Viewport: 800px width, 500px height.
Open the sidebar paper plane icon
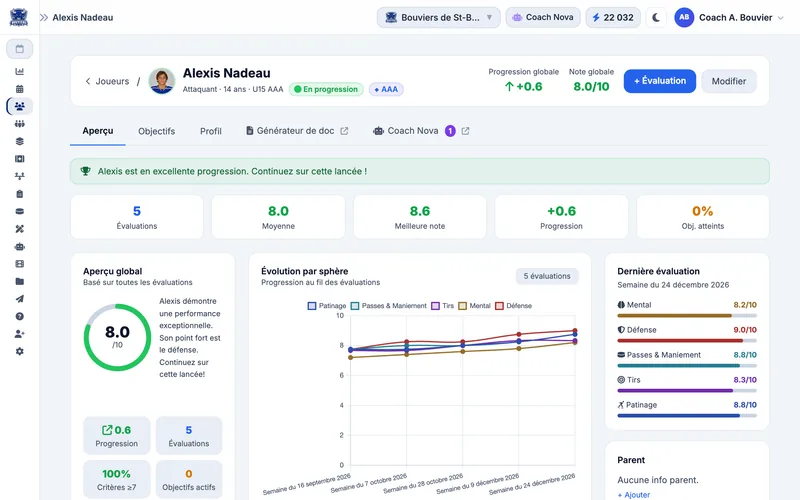click(19, 299)
